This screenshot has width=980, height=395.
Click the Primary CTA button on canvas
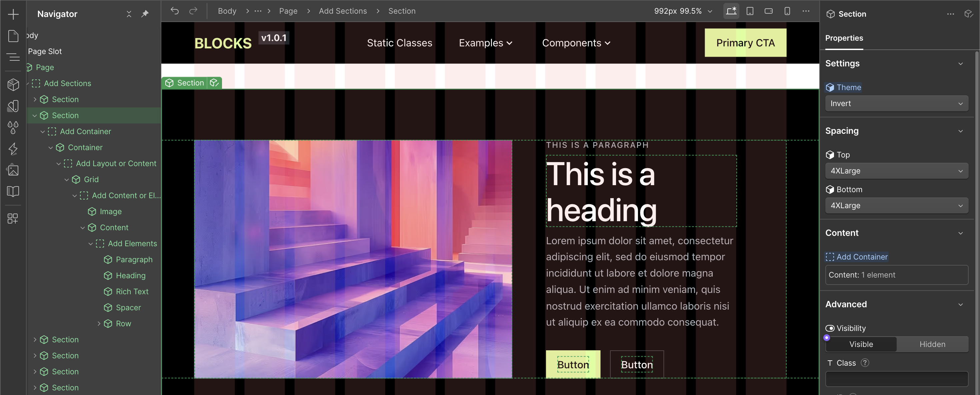(745, 43)
